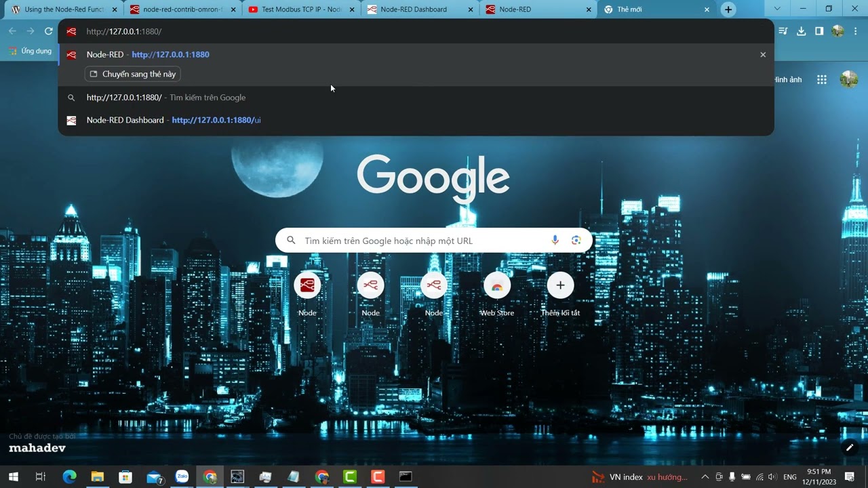The image size is (868, 488).
Task: Switch to the node-red-contrib-omron tab
Action: coord(183,9)
